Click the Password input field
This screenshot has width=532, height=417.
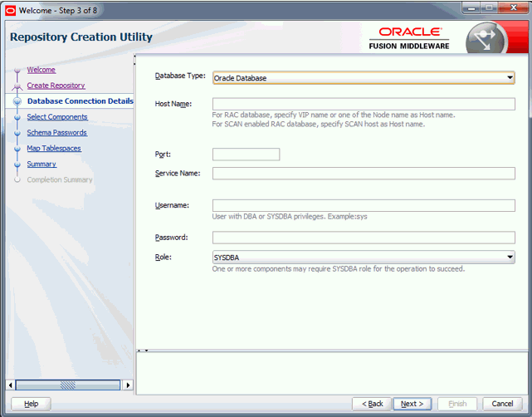[x=364, y=238]
